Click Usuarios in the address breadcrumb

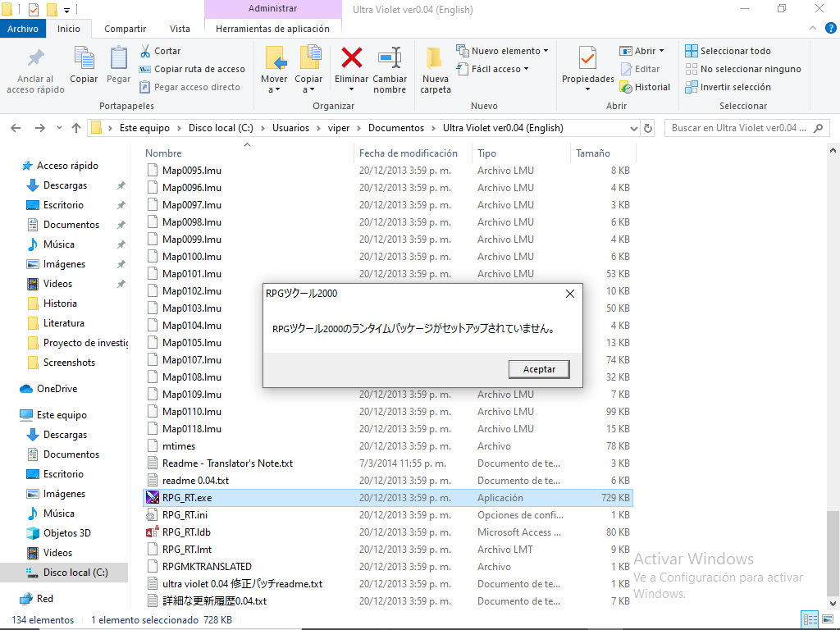tap(290, 128)
